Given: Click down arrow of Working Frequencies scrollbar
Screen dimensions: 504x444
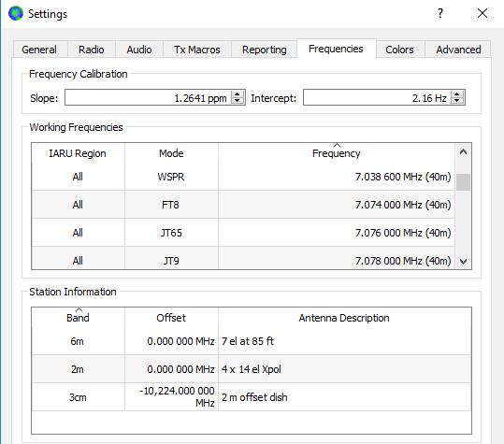Looking at the screenshot, I should [463, 261].
